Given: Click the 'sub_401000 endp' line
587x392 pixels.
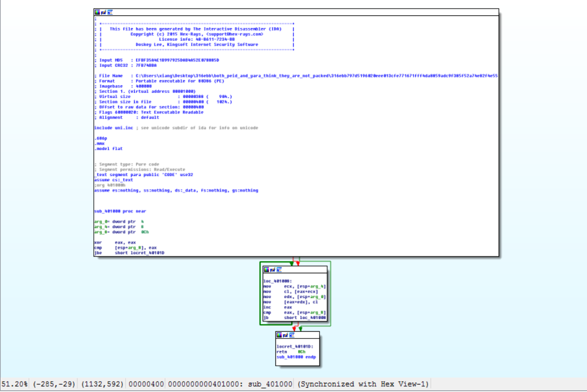Looking at the screenshot, I should click(x=296, y=357).
